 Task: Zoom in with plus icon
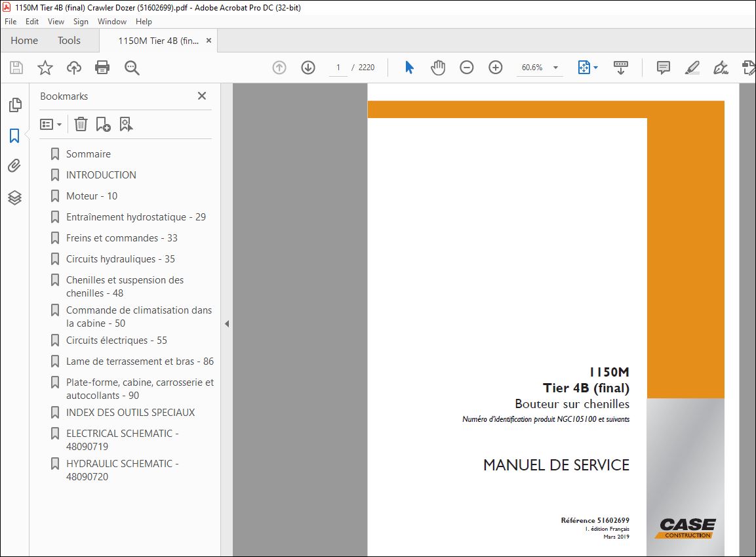496,68
